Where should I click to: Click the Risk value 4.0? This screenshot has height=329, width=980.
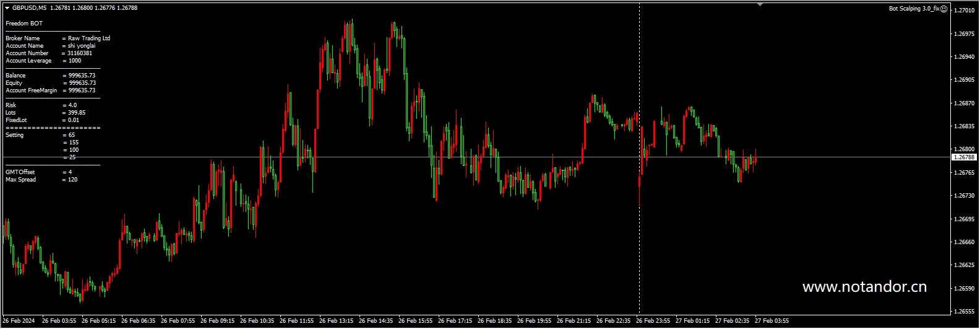point(73,105)
